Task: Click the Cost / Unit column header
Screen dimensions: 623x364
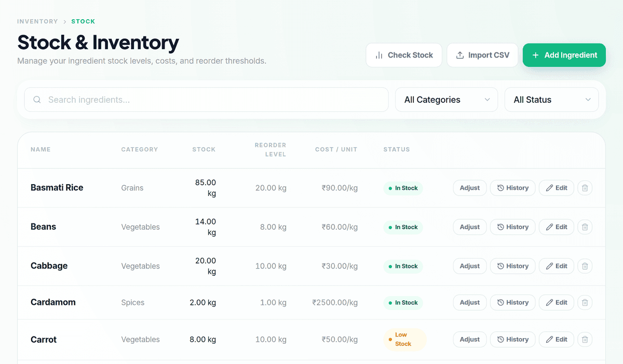Action: (336, 149)
